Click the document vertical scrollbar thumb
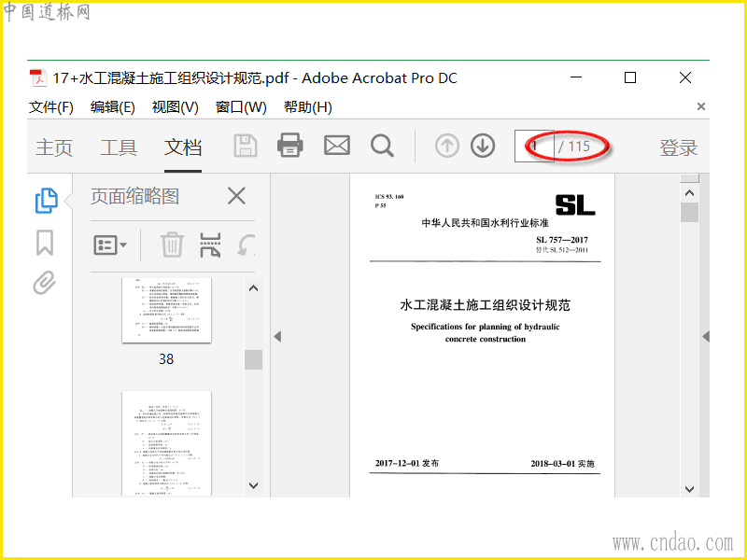Screen dimensions: 747x560 click(x=689, y=213)
